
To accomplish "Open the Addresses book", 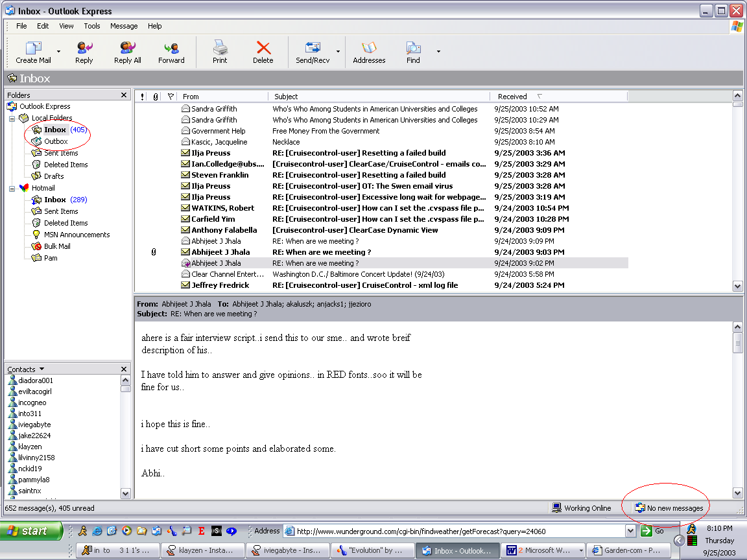I will [x=369, y=52].
